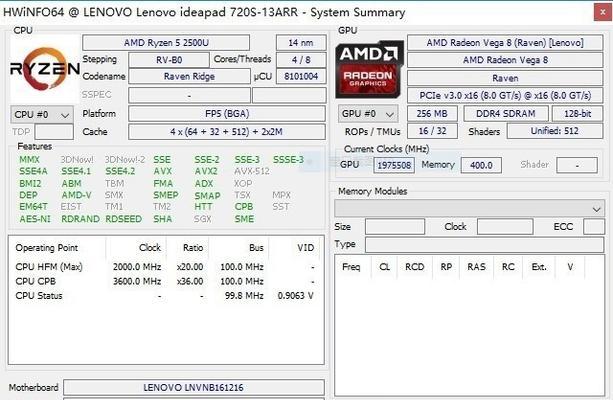Image resolution: width=613 pixels, height=400 pixels.
Task: Click the 0.9063 V VID value
Action: pyautogui.click(x=296, y=296)
